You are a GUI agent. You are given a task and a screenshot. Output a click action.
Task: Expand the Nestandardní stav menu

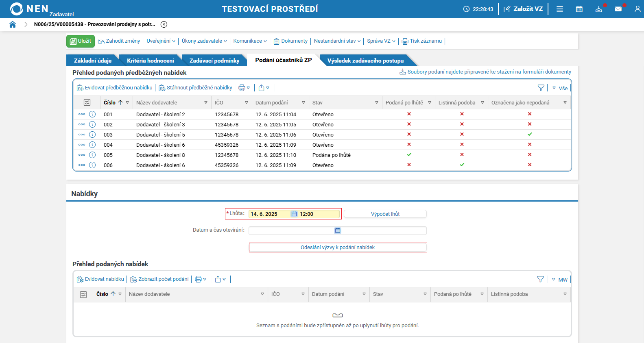pyautogui.click(x=337, y=41)
